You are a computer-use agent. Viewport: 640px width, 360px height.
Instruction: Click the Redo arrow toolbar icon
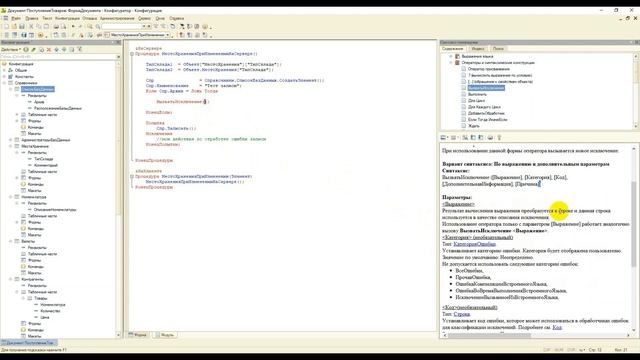[x=80, y=27]
